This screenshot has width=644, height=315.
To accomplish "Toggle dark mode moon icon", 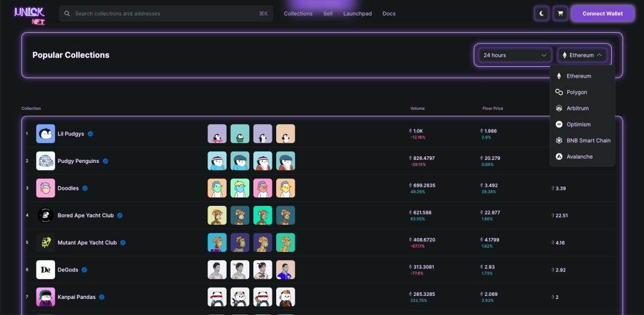I will coord(541,14).
